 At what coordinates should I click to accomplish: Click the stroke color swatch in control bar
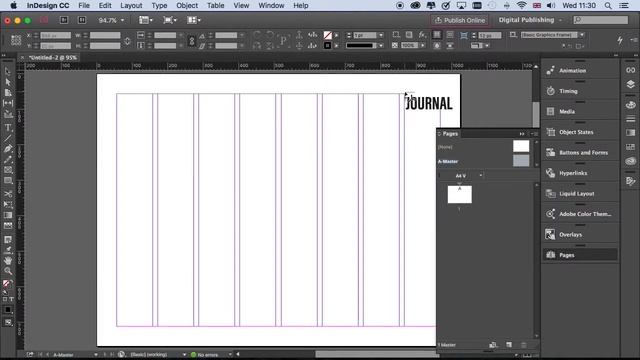point(327,45)
